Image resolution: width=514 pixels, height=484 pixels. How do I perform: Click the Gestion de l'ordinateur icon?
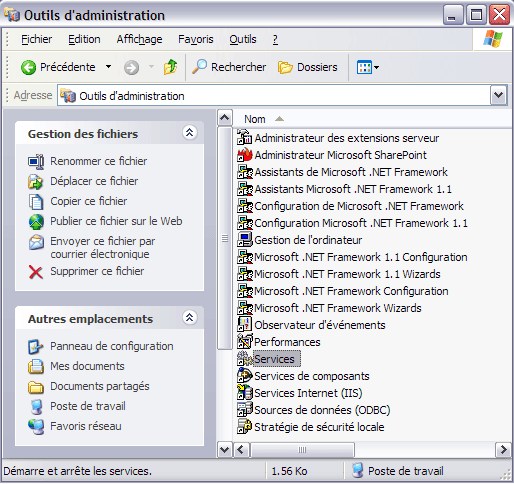pos(245,240)
